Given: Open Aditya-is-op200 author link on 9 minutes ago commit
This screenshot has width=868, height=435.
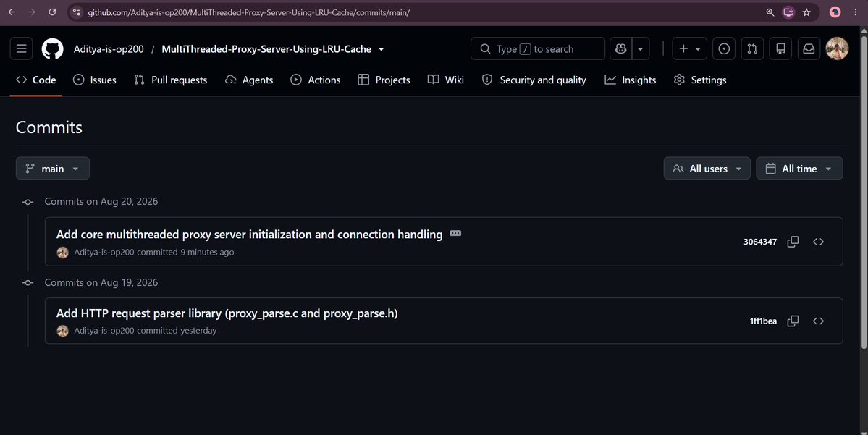Looking at the screenshot, I should click(x=104, y=252).
